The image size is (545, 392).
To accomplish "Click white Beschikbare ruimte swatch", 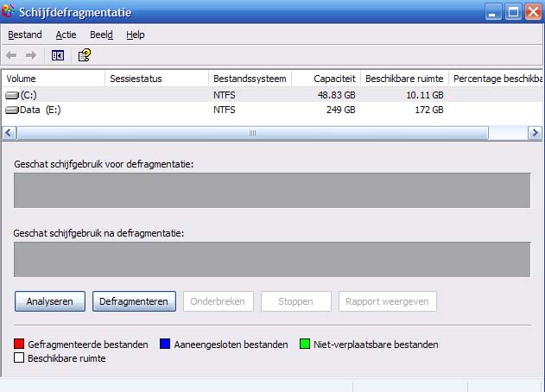I will [x=19, y=357].
